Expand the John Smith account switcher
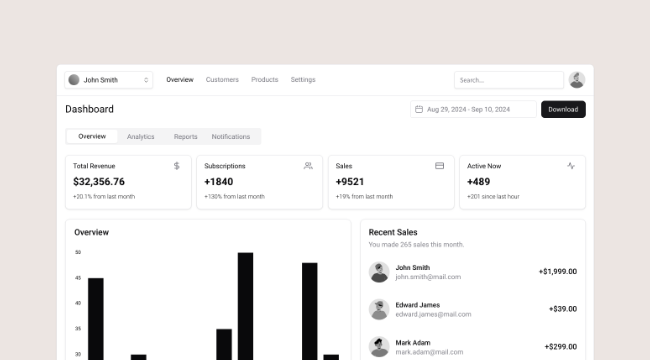Image resolution: width=650 pixels, height=360 pixels. tap(109, 80)
